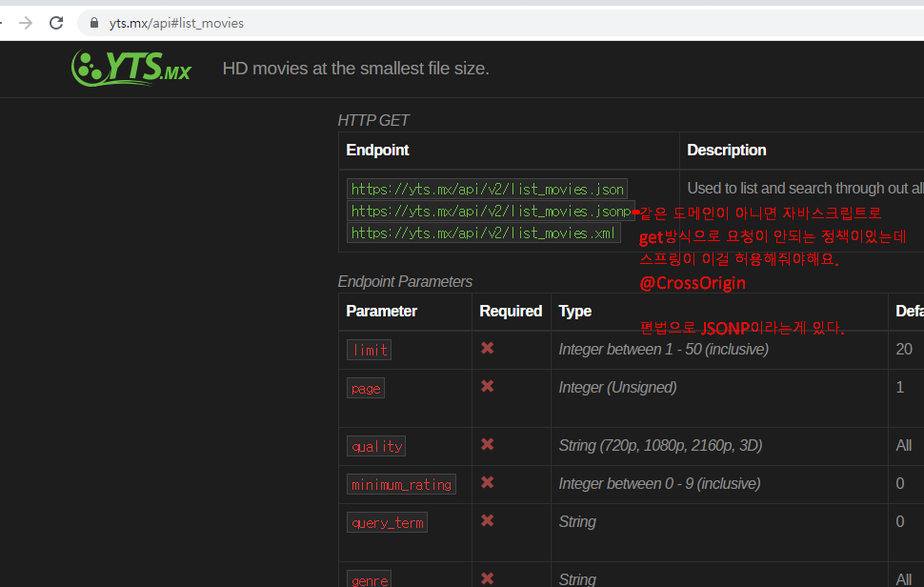
Task: Click the 'Required' column header
Action: tap(511, 312)
